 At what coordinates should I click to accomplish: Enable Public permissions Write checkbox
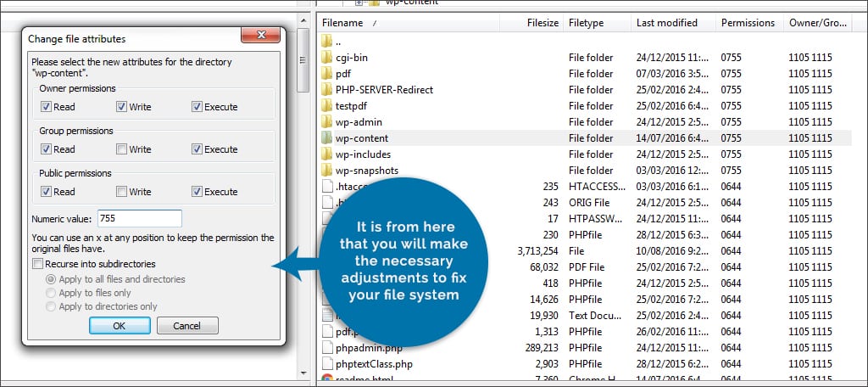pos(121,191)
